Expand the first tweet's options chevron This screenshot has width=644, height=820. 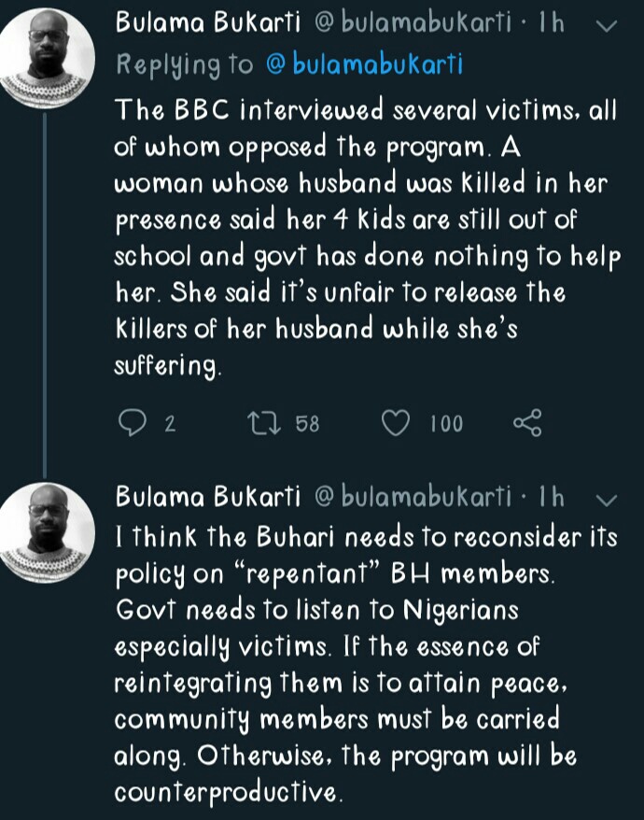(x=606, y=25)
